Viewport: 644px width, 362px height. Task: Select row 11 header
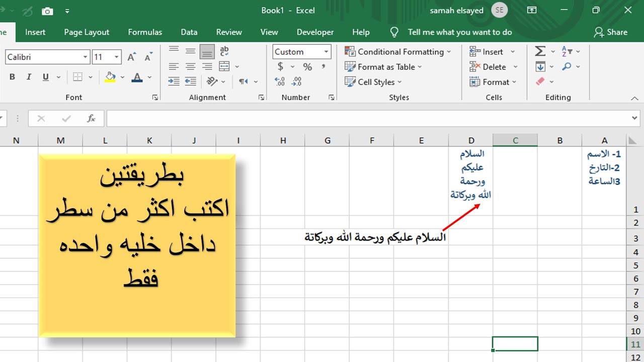click(x=635, y=344)
